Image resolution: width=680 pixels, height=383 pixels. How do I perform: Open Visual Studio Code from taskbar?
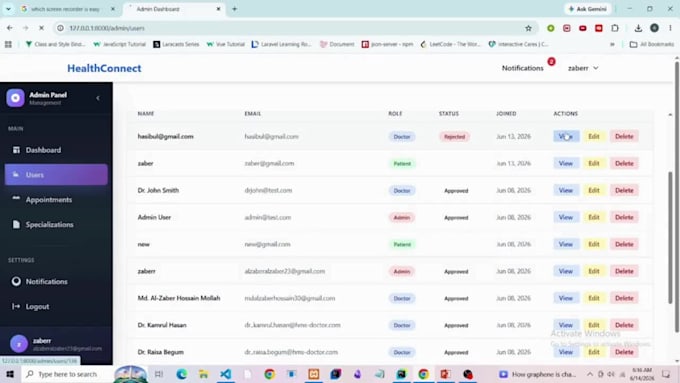pyautogui.click(x=226, y=374)
